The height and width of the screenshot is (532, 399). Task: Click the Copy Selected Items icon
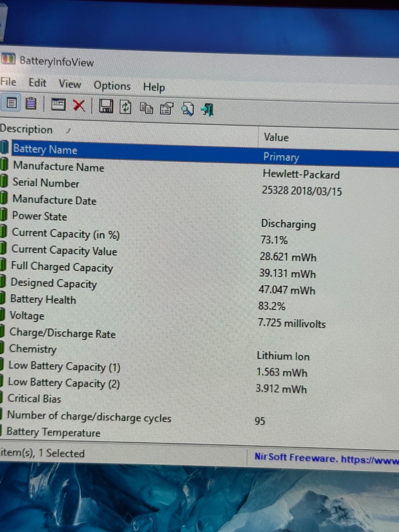(x=146, y=108)
